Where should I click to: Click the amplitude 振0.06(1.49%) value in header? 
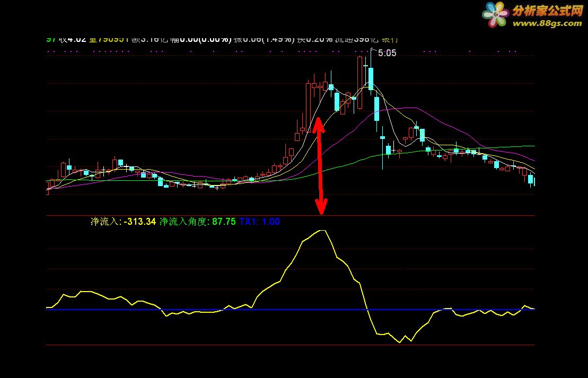264,39
